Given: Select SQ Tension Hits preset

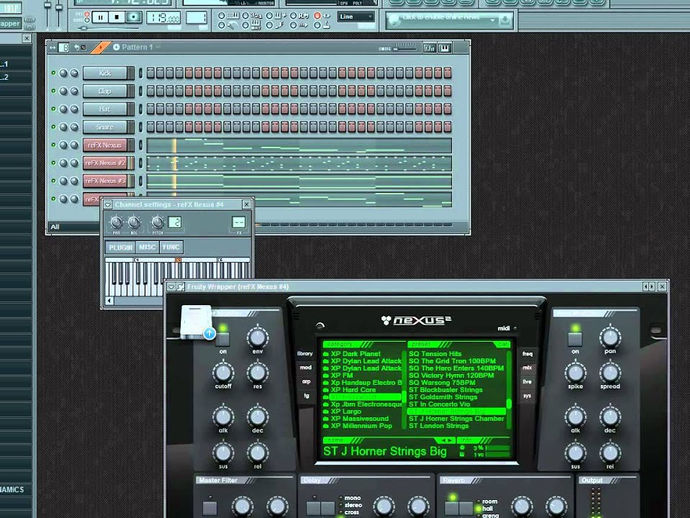Looking at the screenshot, I should click(x=435, y=354).
